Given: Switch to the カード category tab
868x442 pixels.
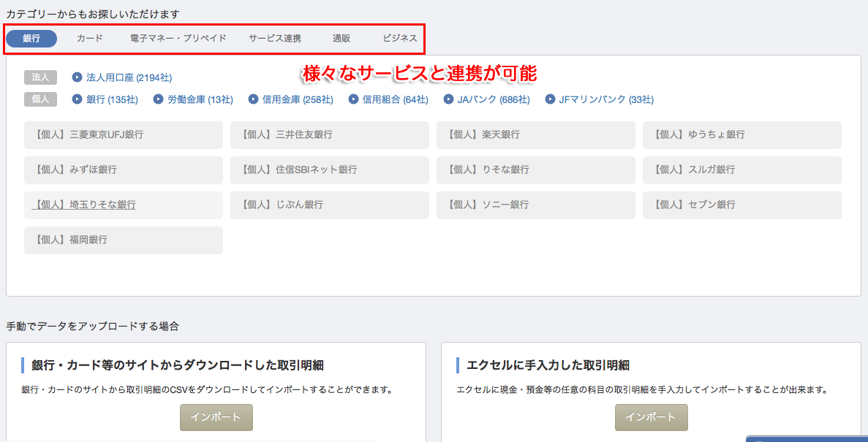Looking at the screenshot, I should click(x=90, y=39).
